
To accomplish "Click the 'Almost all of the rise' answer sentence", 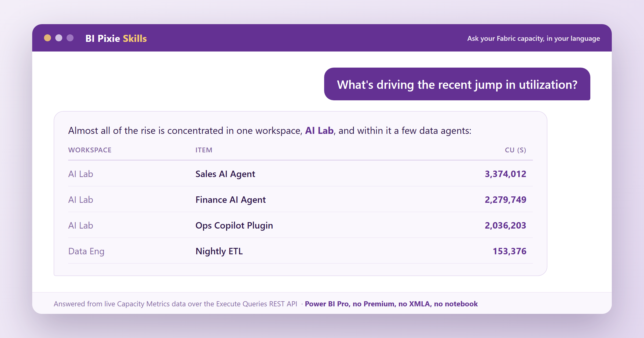I will coord(270,131).
